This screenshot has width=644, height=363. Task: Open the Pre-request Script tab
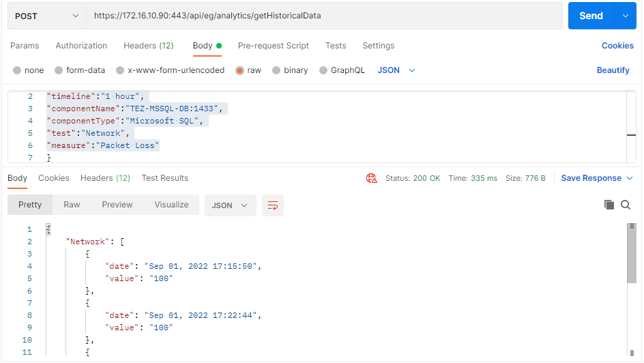point(273,46)
